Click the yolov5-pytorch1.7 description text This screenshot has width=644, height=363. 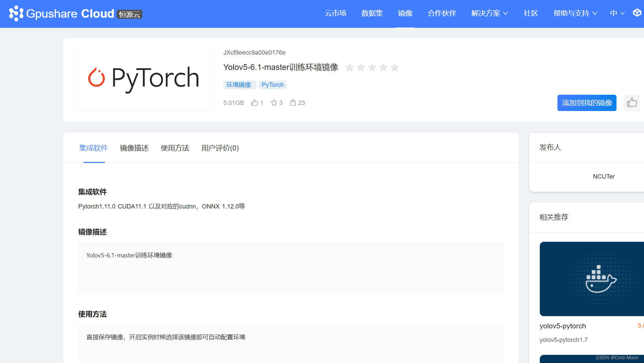pos(564,340)
